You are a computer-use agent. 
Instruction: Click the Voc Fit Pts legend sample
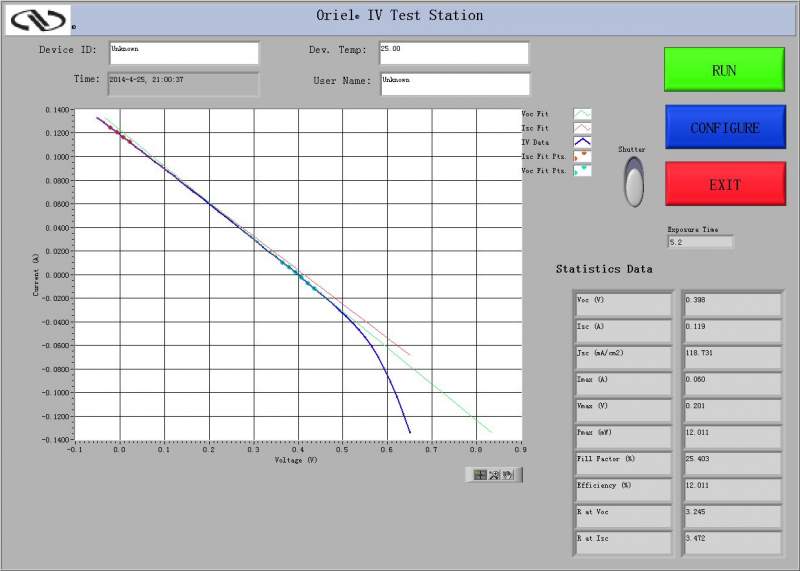click(582, 170)
